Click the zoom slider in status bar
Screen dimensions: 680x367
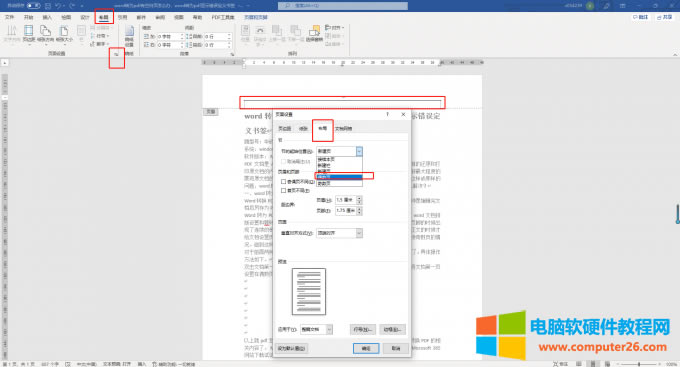tap(639, 364)
